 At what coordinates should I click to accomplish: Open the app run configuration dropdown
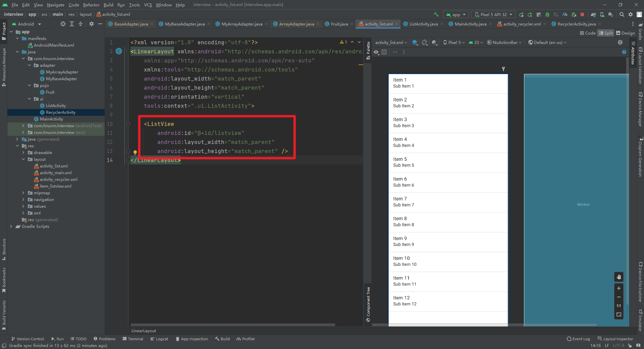point(456,14)
